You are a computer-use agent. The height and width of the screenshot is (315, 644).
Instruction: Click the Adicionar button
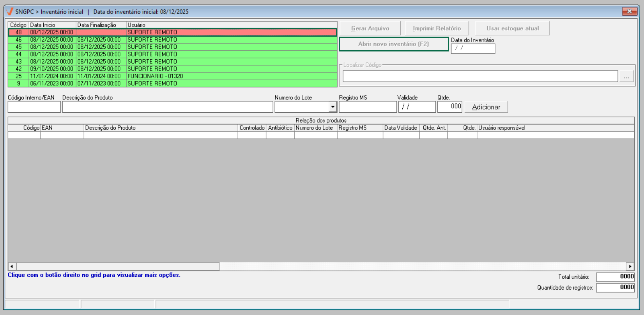pyautogui.click(x=486, y=107)
